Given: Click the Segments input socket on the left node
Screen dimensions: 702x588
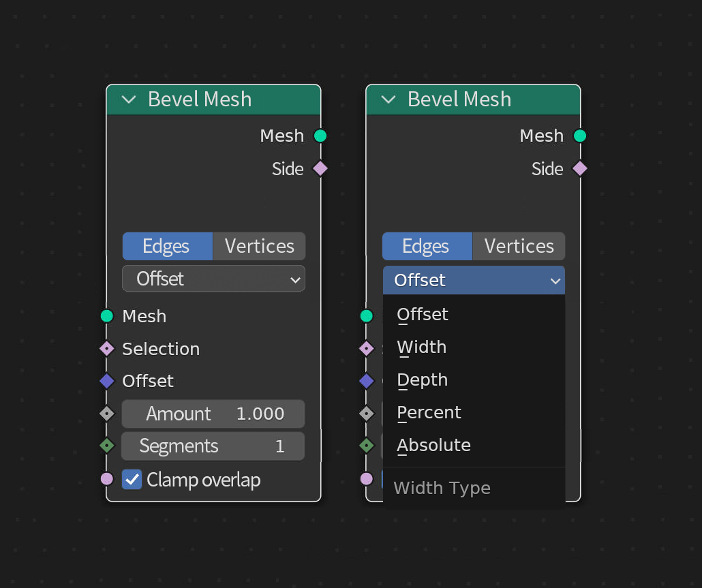Looking at the screenshot, I should [x=107, y=446].
